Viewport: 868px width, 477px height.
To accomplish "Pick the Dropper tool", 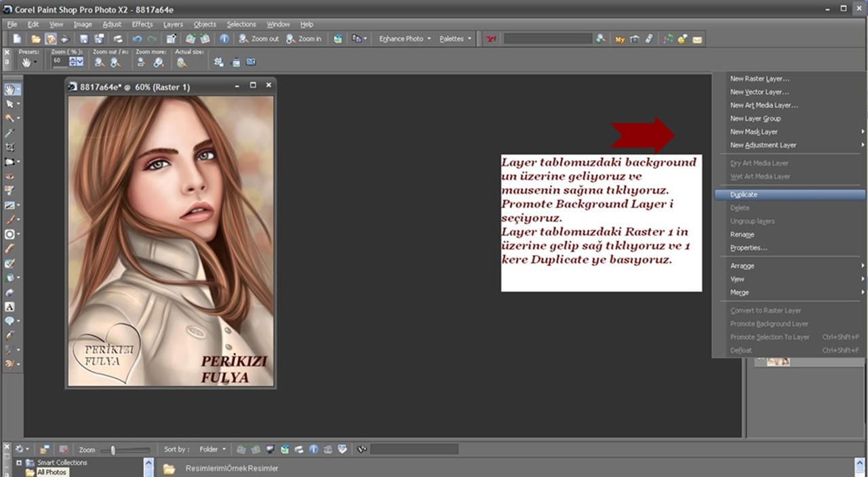I will tap(10, 133).
